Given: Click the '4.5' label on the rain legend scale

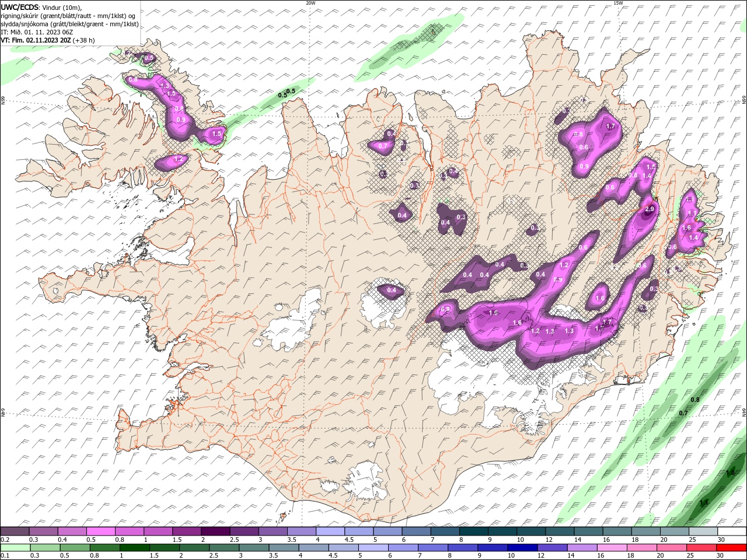Looking at the screenshot, I should pyautogui.click(x=333, y=556).
